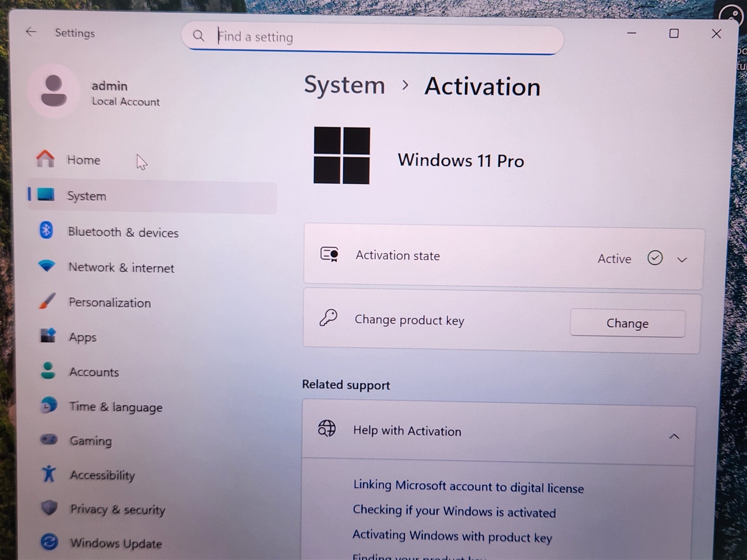The width and height of the screenshot is (747, 560).
Task: Click the search magnifier icon
Action: pos(198,36)
